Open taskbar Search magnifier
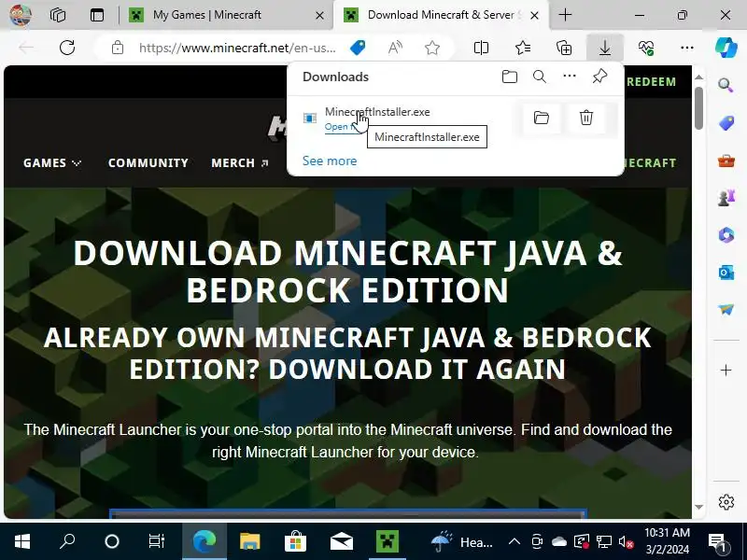Screen dimensions: 747x560 pyautogui.click(x=66, y=541)
